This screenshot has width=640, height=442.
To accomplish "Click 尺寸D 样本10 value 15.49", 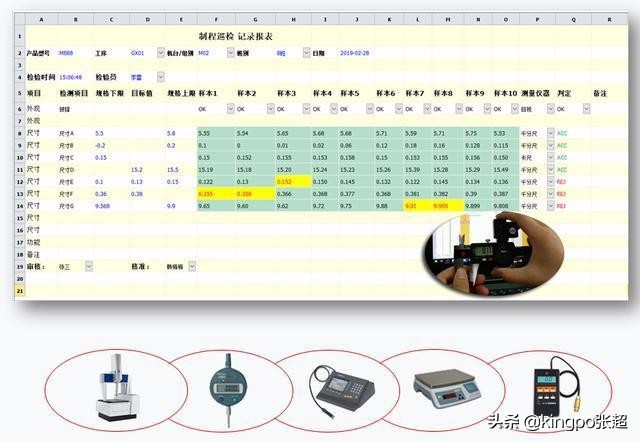I will tap(501, 170).
